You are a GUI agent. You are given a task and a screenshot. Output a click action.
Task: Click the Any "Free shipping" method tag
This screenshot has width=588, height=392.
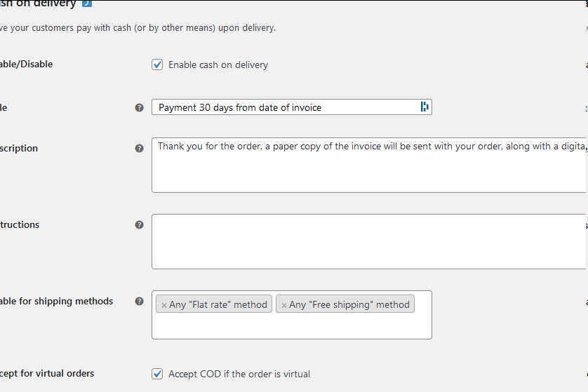[x=349, y=304]
